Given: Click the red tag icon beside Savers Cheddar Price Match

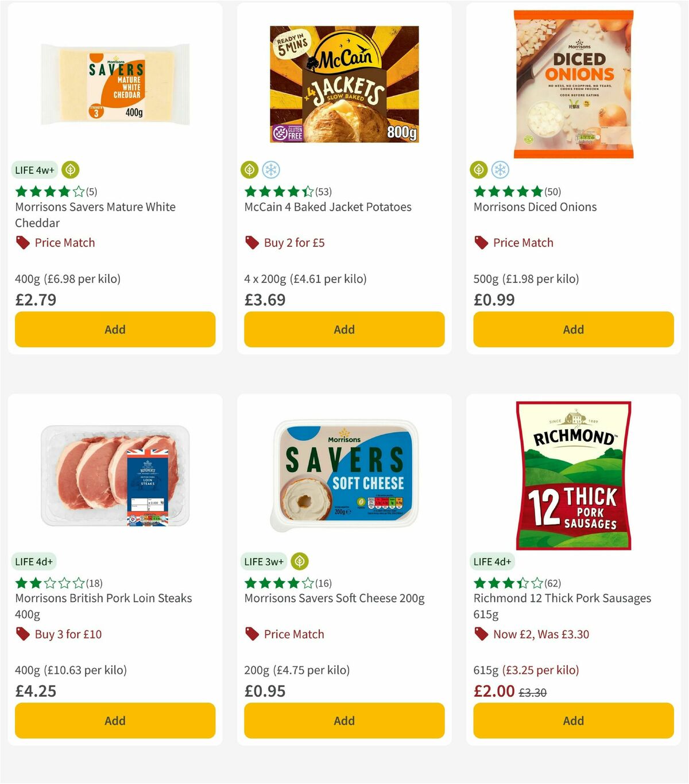Looking at the screenshot, I should (x=22, y=243).
